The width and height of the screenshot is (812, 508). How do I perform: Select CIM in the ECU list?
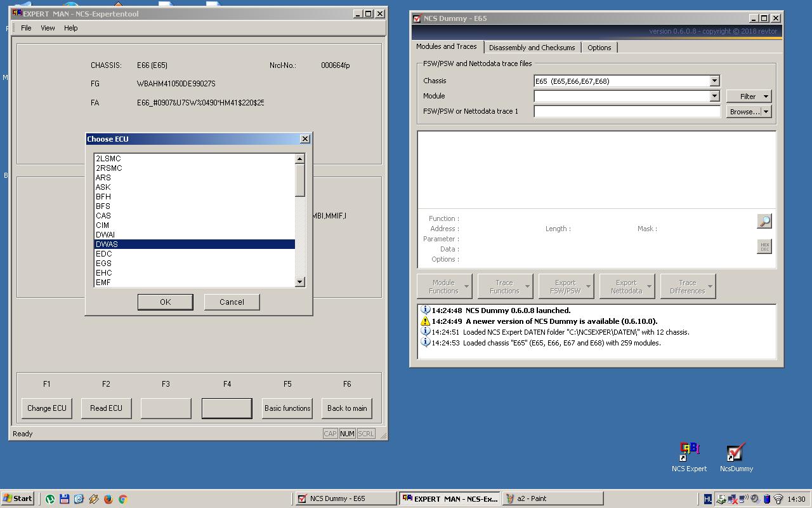(x=194, y=225)
